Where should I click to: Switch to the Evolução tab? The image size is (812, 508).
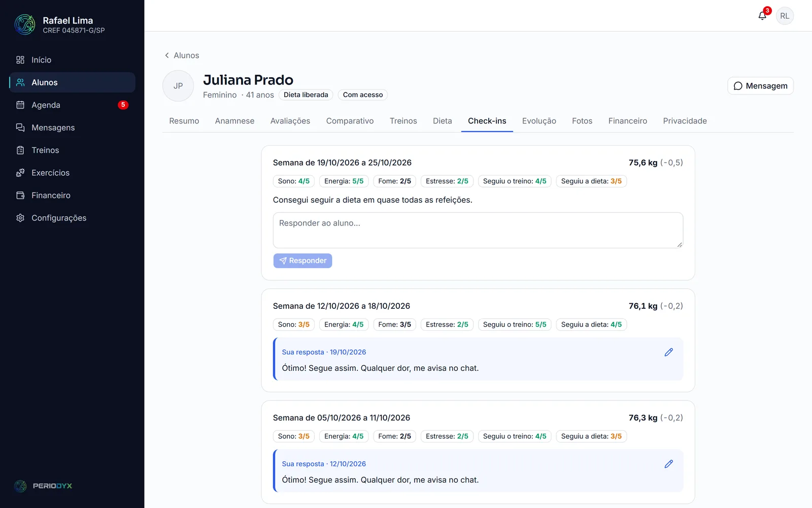539,121
